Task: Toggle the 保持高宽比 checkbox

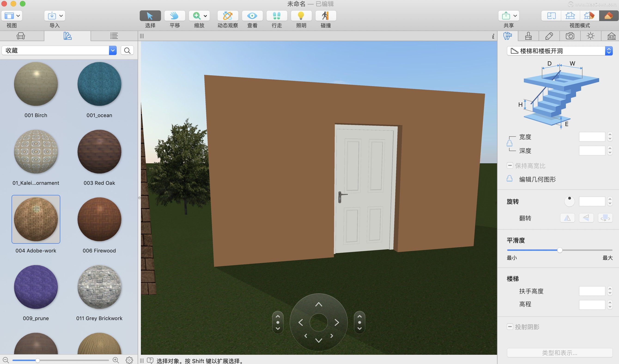Action: click(510, 166)
